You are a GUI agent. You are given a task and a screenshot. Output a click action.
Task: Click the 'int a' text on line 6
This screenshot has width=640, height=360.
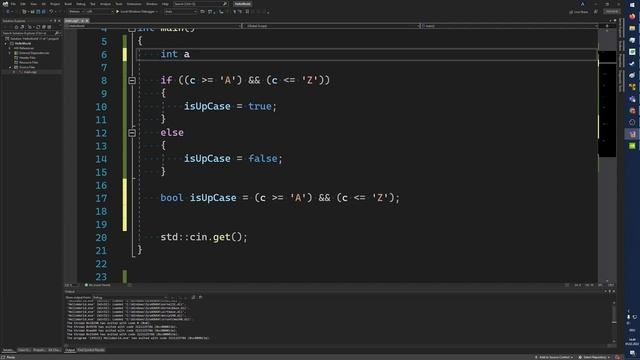tap(175, 54)
